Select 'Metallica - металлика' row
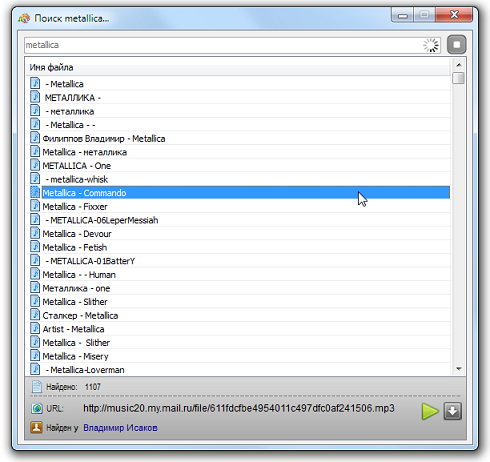The width and height of the screenshot is (490, 462). click(x=238, y=152)
